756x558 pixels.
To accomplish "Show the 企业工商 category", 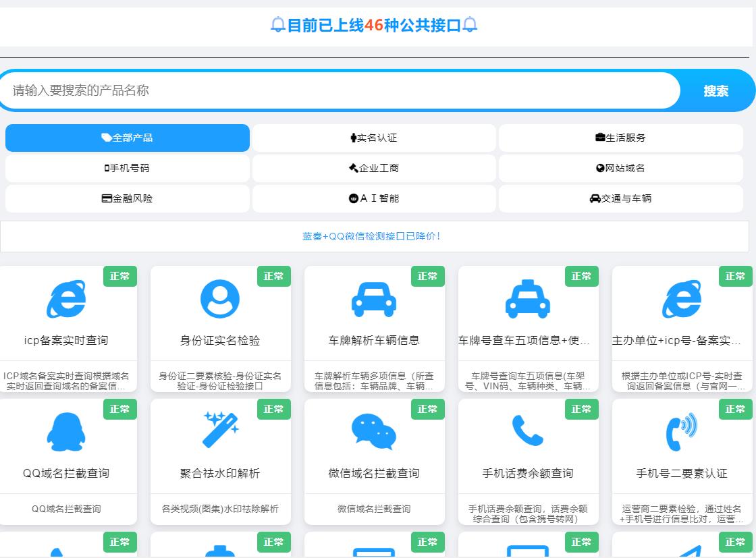I will (374, 168).
